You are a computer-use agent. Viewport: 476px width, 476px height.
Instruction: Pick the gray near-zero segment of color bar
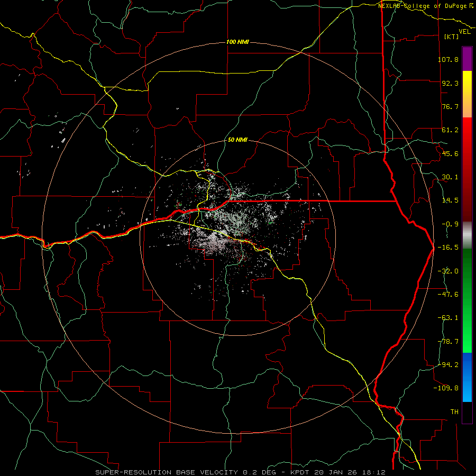click(467, 235)
